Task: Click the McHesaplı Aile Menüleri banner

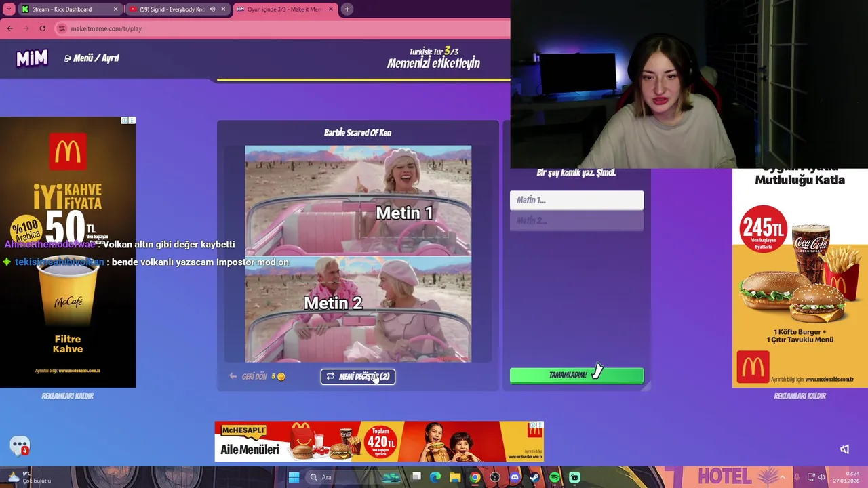Action: pyautogui.click(x=379, y=441)
